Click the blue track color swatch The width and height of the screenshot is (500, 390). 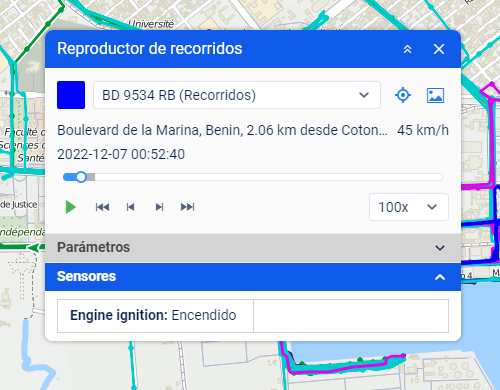pyautogui.click(x=71, y=95)
